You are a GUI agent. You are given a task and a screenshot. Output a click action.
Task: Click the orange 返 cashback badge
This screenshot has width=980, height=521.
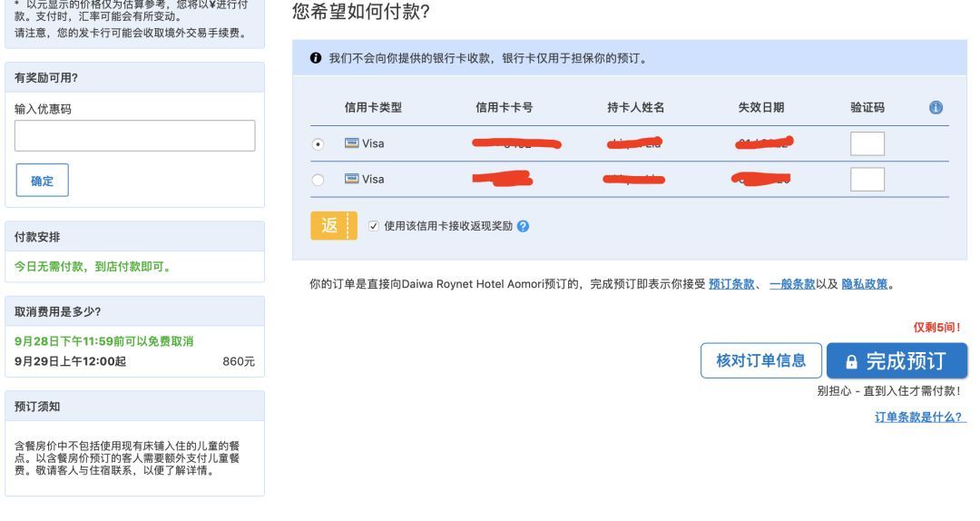click(x=329, y=226)
